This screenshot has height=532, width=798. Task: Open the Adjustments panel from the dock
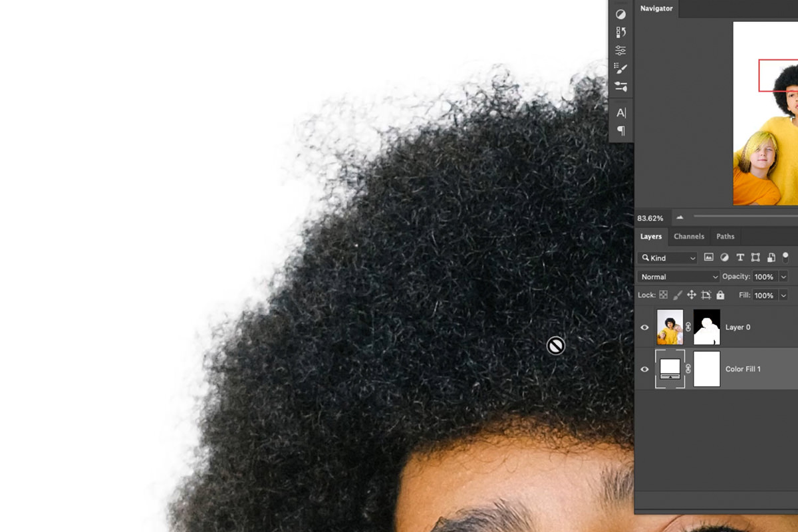[x=620, y=14]
